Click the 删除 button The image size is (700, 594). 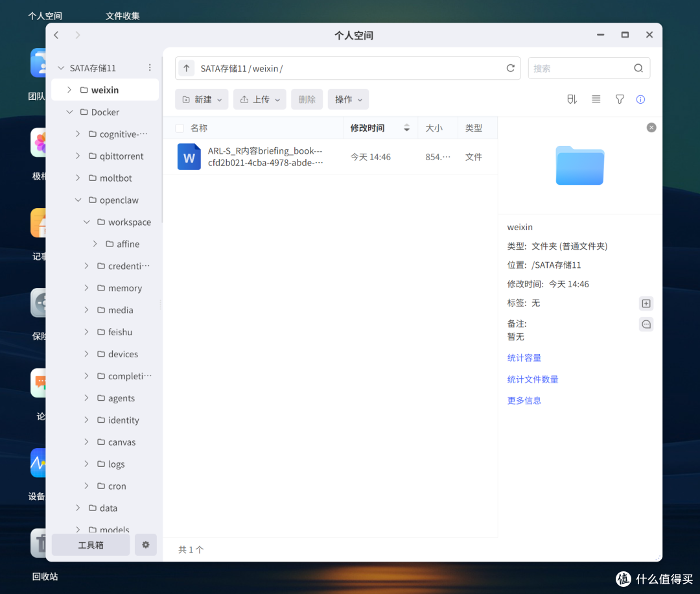[x=307, y=99]
